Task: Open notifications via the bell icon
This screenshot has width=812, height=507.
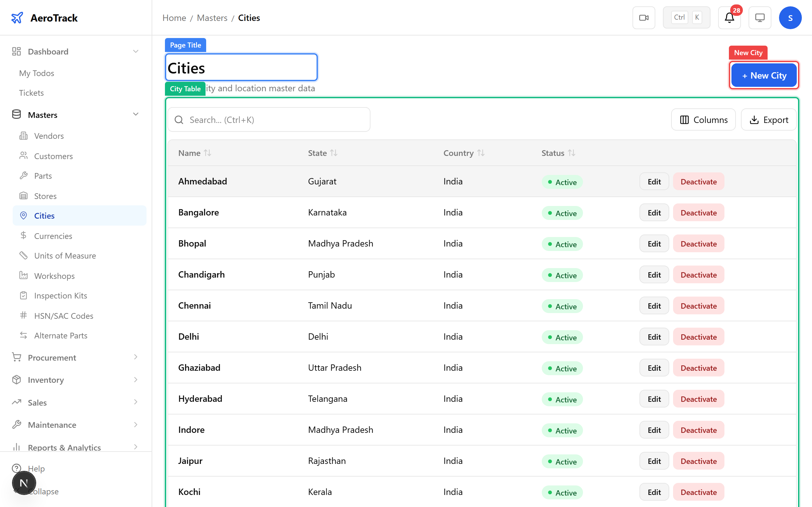Action: pos(729,18)
